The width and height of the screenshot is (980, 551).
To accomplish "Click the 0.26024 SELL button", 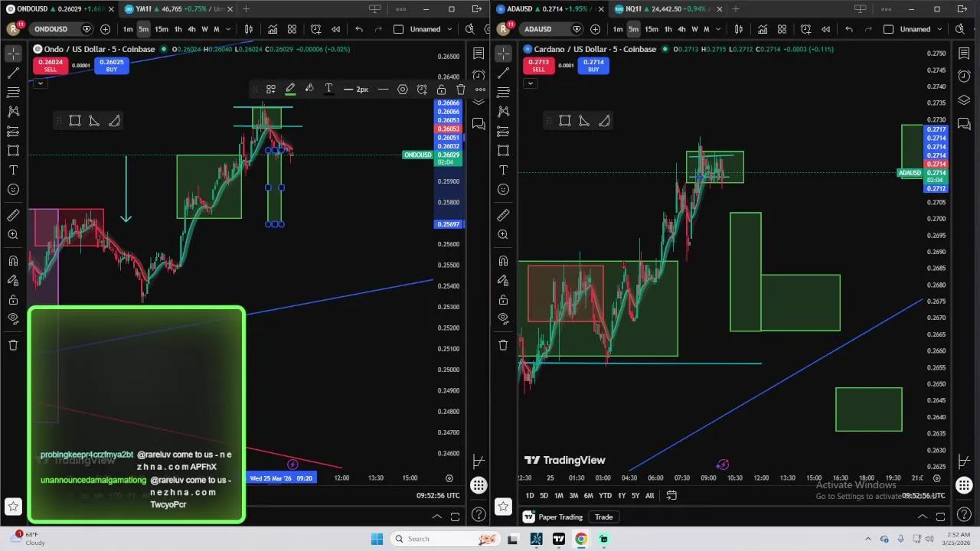I will (50, 65).
